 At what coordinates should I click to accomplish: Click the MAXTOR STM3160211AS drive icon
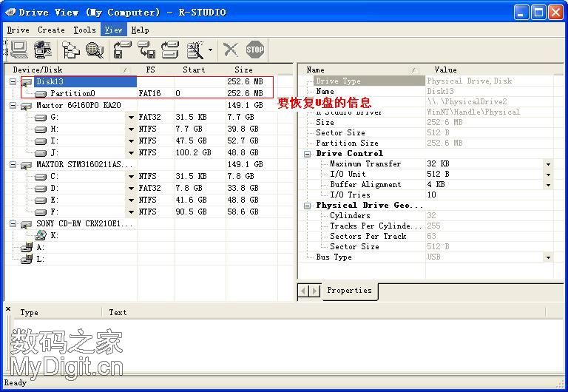point(26,165)
